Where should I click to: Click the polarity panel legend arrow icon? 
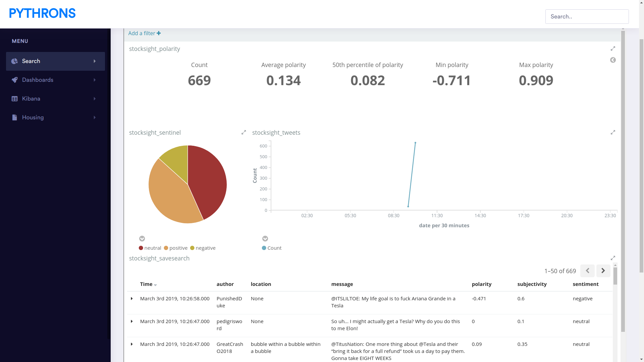click(x=613, y=60)
